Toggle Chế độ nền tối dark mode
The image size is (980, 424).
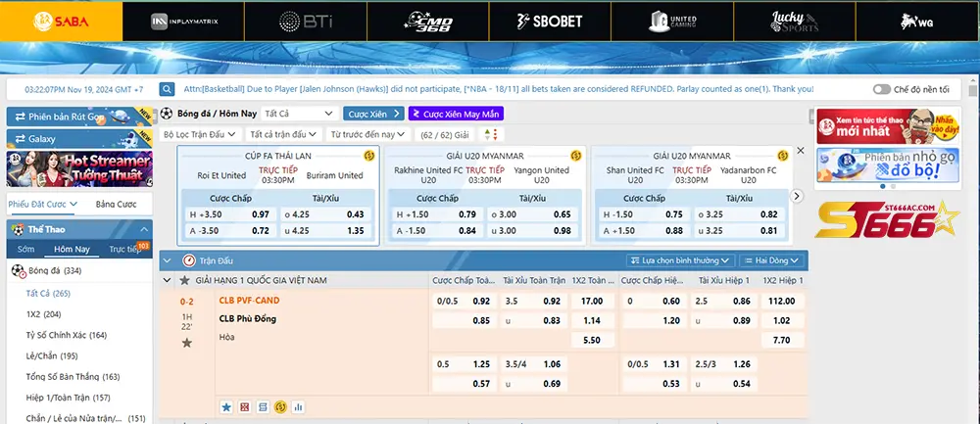(x=881, y=89)
